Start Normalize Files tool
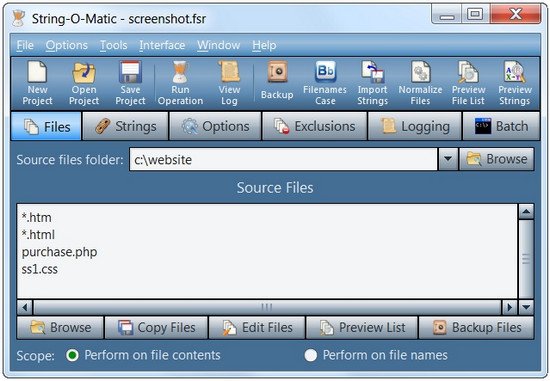The height and width of the screenshot is (381, 550). [420, 83]
